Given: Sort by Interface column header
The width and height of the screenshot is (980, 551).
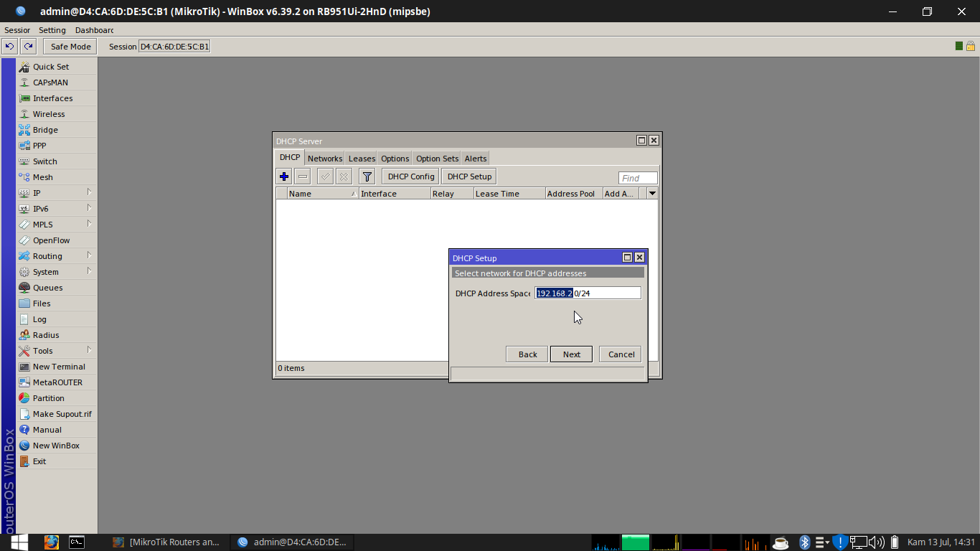Looking at the screenshot, I should tap(395, 194).
